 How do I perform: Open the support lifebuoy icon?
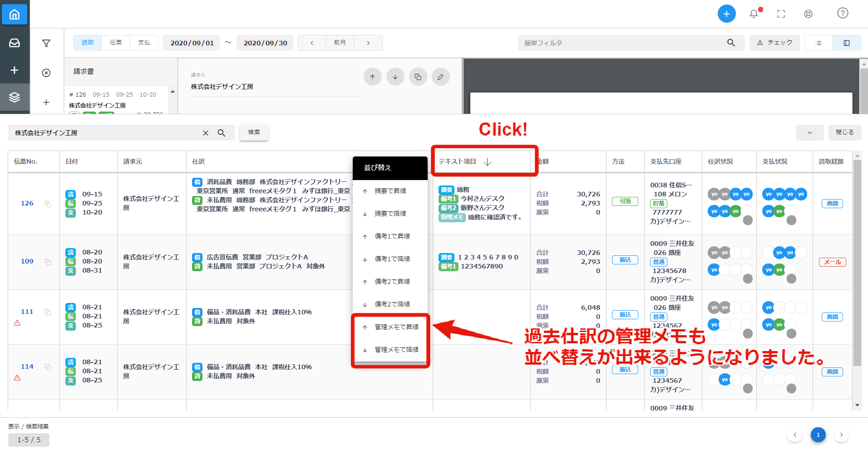[808, 14]
